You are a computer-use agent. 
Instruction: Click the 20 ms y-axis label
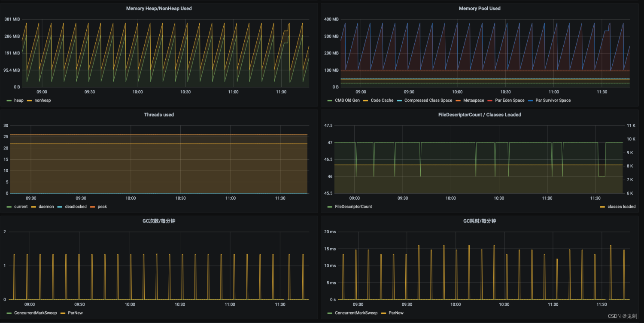[330, 232]
